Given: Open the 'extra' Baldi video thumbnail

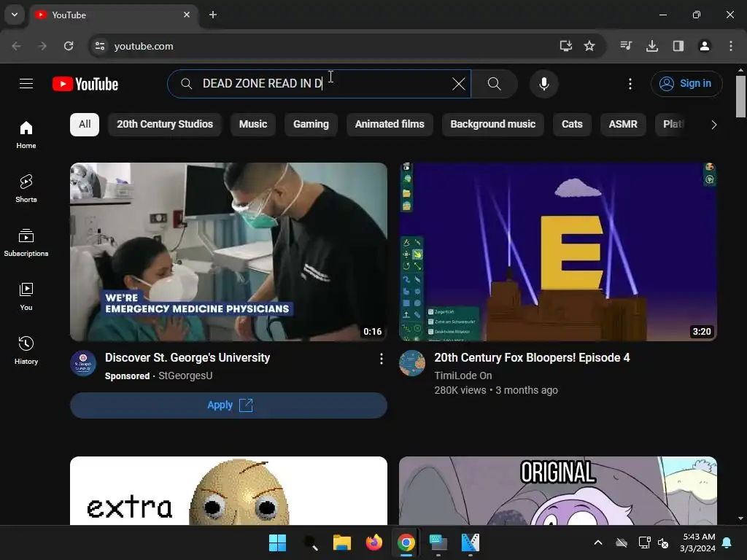Looking at the screenshot, I should [x=228, y=491].
